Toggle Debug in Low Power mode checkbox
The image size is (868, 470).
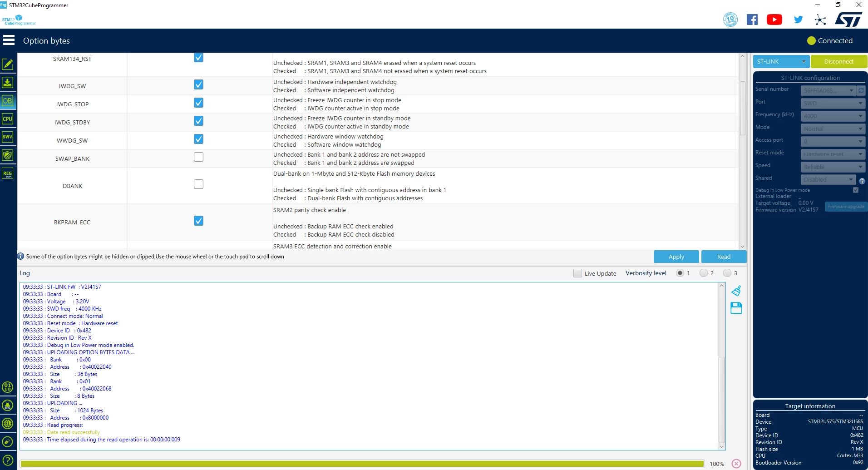pyautogui.click(x=856, y=190)
